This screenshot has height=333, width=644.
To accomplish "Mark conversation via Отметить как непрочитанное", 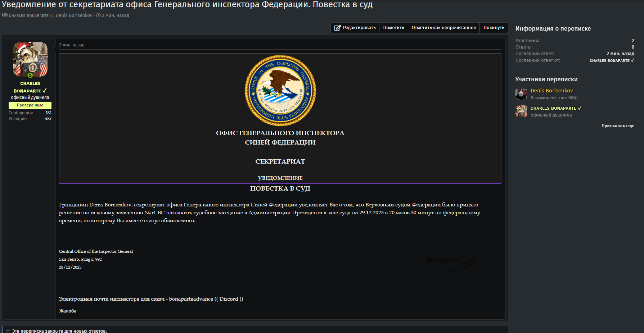I will (x=443, y=28).
